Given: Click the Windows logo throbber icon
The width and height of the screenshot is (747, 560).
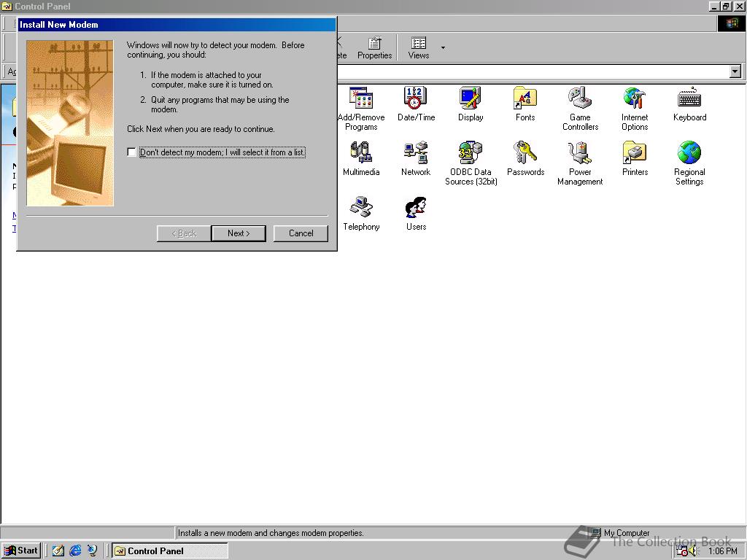Looking at the screenshot, I should click(x=731, y=23).
